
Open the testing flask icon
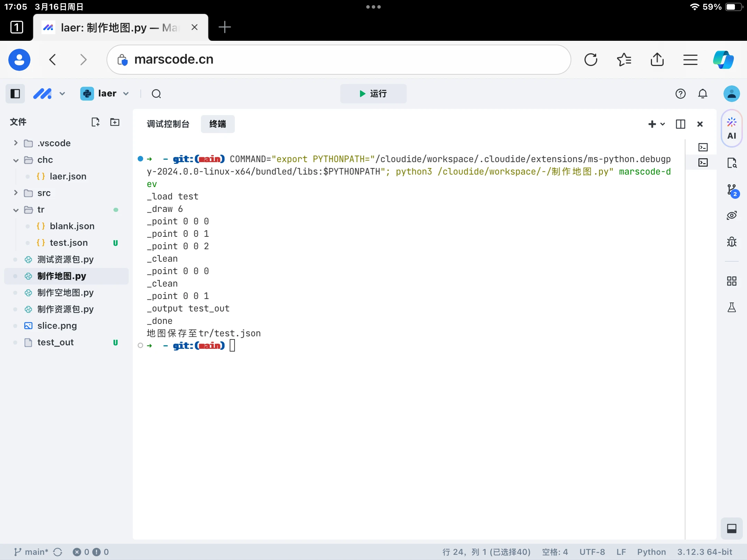pos(731,307)
